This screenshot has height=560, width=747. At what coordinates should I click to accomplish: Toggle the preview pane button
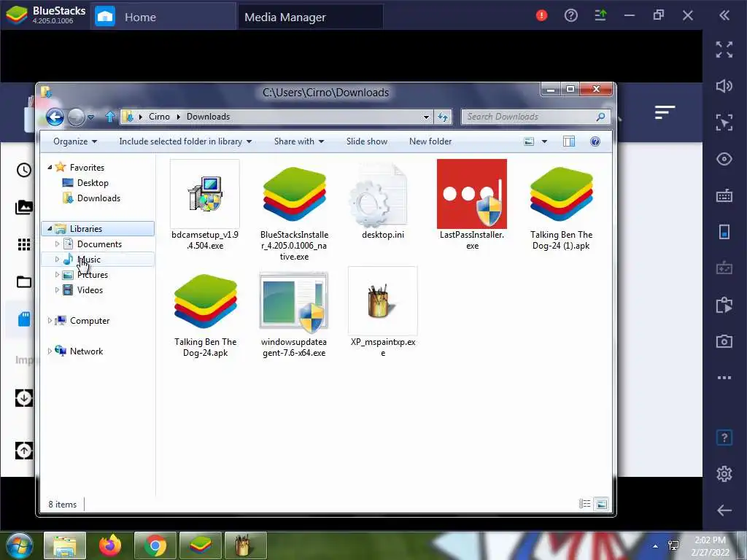(x=569, y=141)
